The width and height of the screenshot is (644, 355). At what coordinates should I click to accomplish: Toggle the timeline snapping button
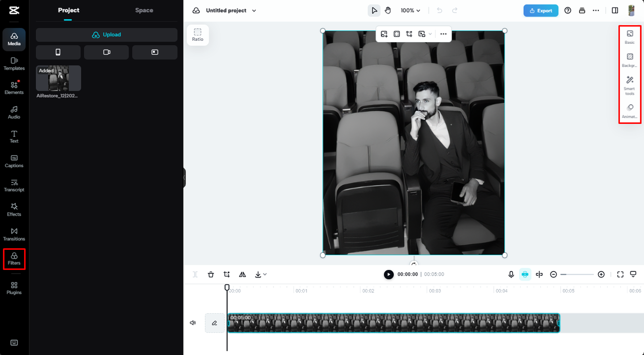tap(525, 274)
